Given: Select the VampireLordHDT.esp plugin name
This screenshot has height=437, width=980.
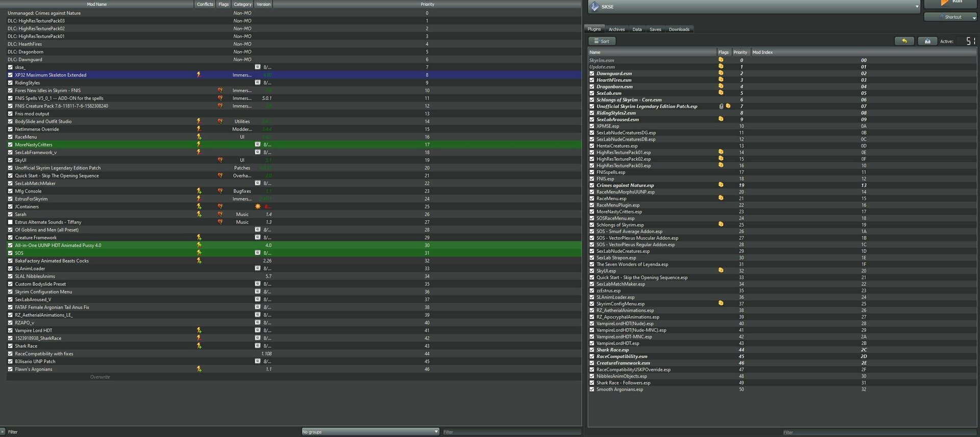Looking at the screenshot, I should pos(618,343).
